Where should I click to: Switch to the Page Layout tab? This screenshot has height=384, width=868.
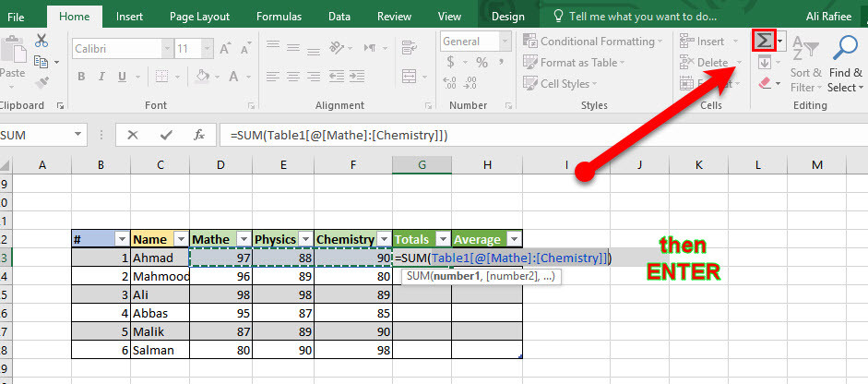pos(199,17)
